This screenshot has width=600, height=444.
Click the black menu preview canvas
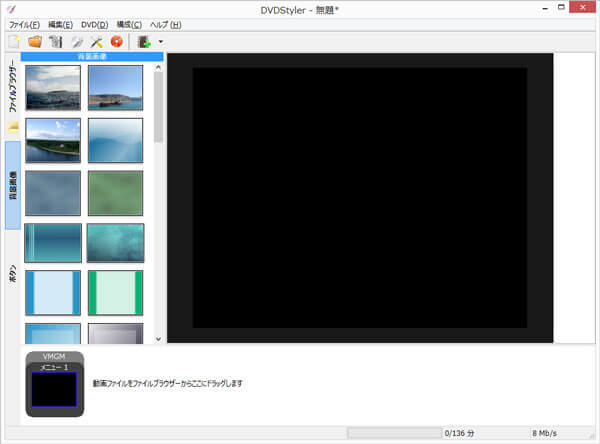360,197
